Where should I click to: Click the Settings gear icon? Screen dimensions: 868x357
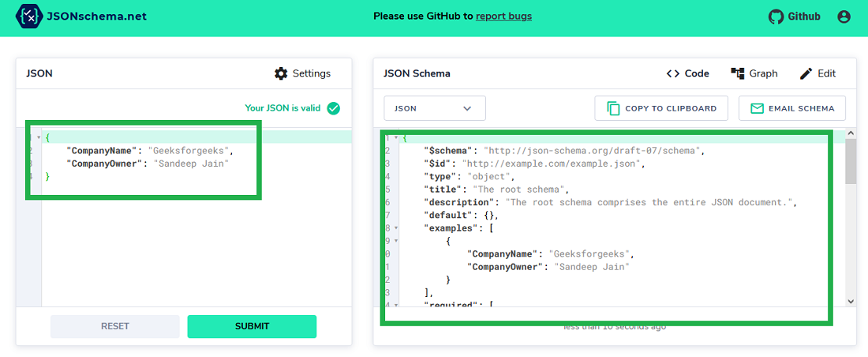click(x=281, y=73)
